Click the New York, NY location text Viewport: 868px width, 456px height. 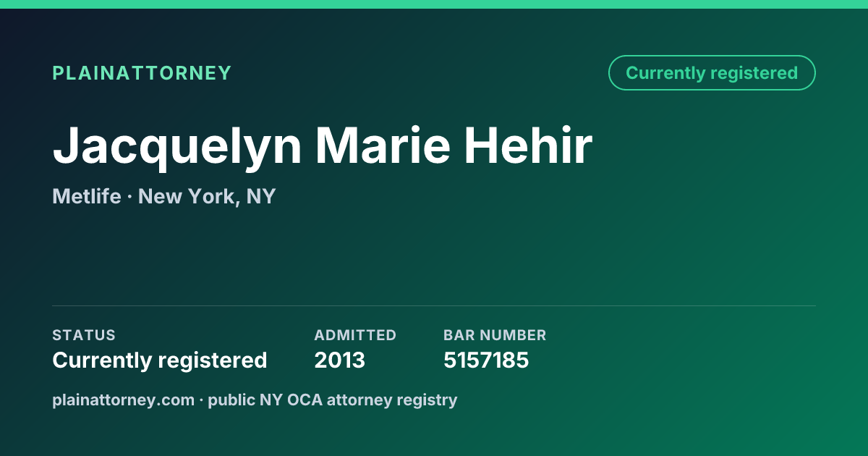[x=207, y=196]
